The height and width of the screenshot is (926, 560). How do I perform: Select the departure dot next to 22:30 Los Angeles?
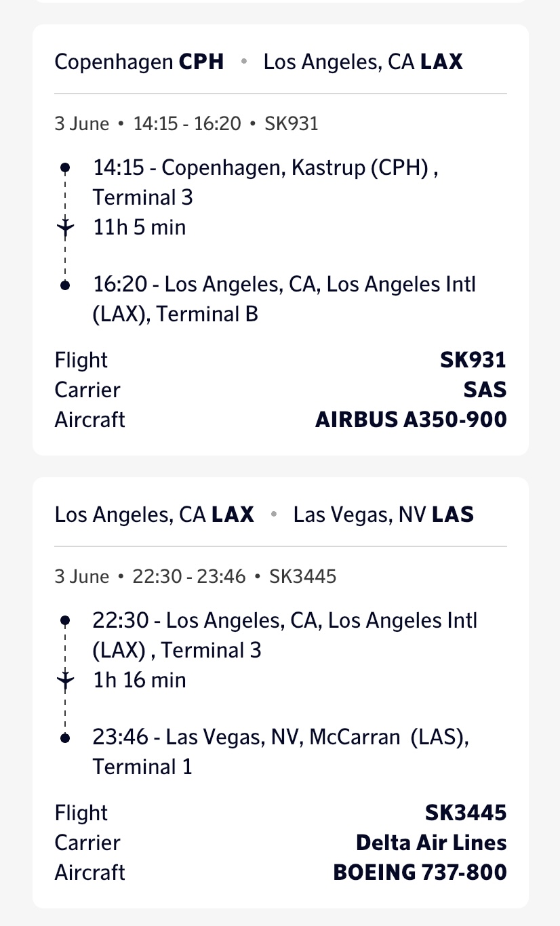click(65, 620)
